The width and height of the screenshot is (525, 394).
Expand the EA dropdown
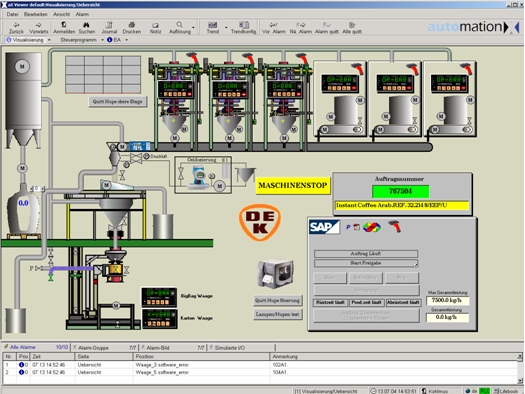127,40
